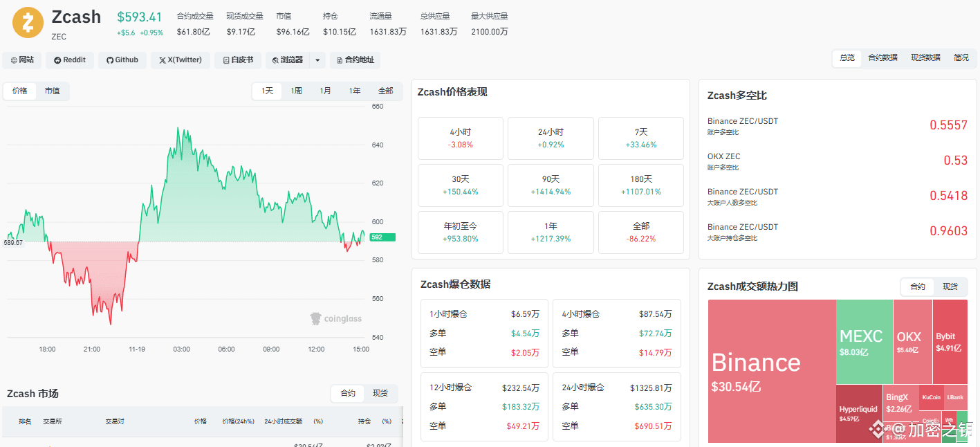The image size is (980, 447).
Task: Select the 总览 overview tab
Action: (847, 58)
